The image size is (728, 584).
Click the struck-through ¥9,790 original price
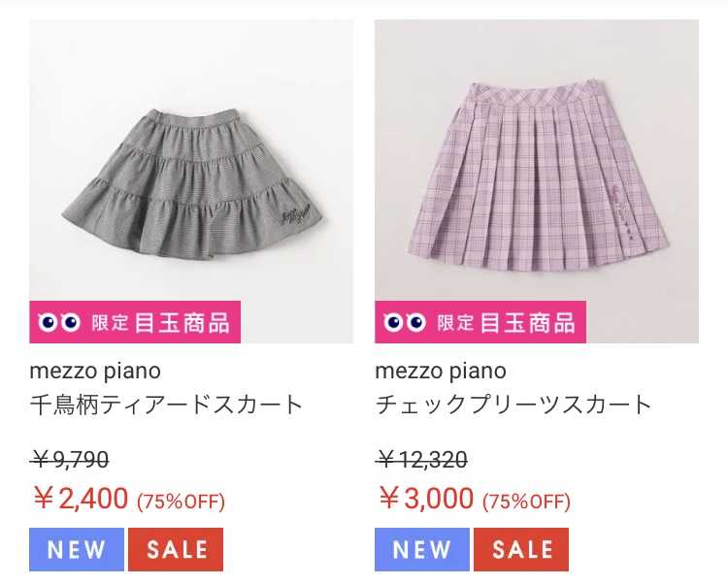coord(70,460)
